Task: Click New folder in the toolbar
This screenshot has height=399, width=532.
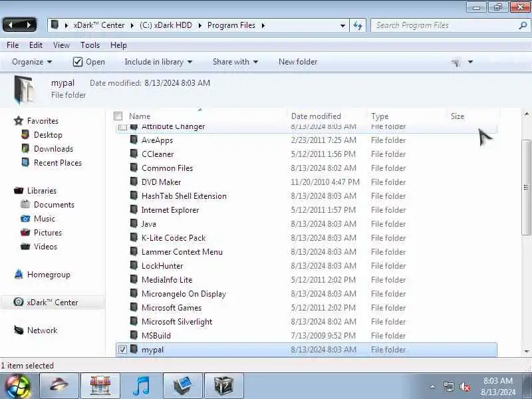Action: (298, 62)
